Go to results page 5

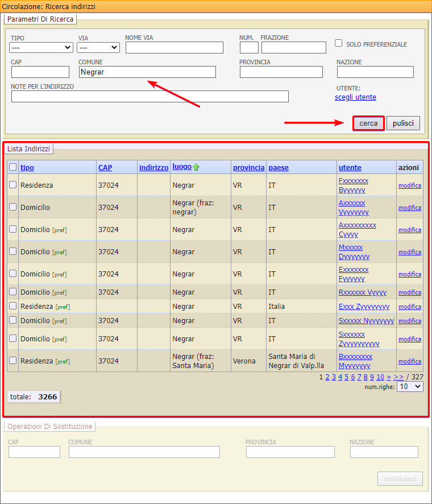tap(347, 377)
